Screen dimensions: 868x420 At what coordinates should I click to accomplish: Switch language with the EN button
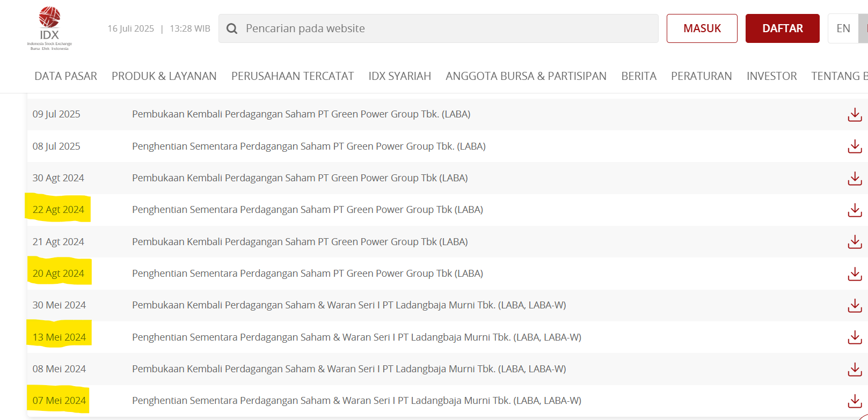(x=843, y=28)
